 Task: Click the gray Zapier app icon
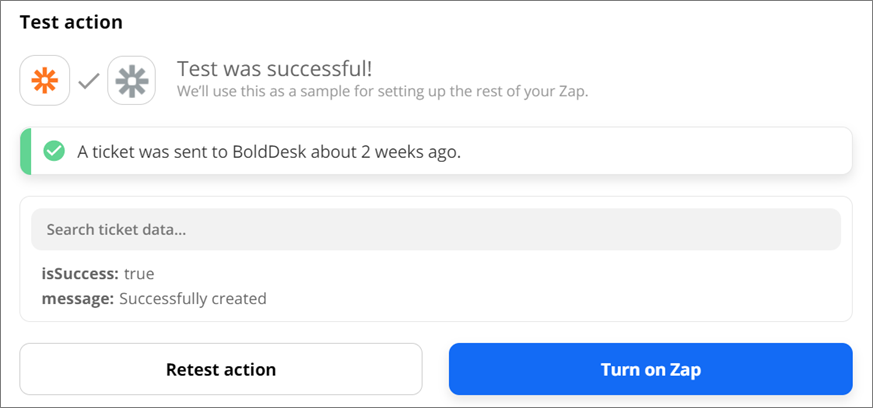[131, 80]
